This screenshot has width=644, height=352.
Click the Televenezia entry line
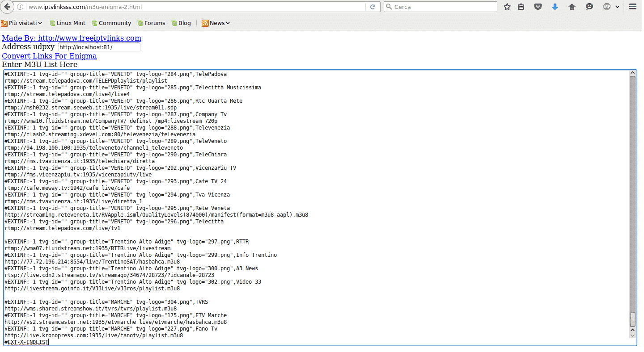[x=117, y=128]
